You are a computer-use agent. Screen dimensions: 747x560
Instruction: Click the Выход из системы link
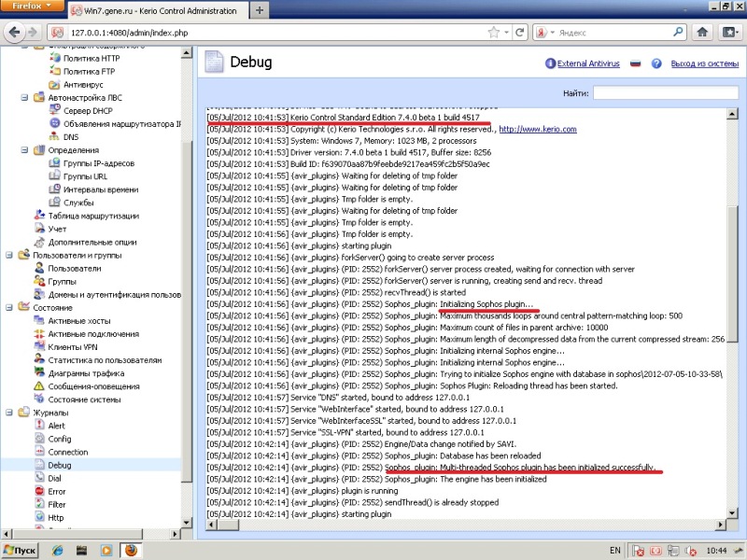click(705, 63)
